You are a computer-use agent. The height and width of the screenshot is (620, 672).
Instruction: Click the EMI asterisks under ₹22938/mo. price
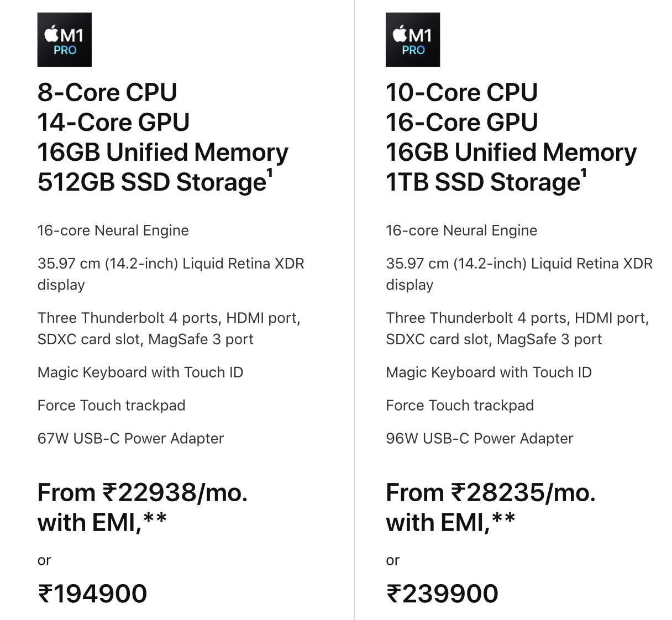(155, 518)
